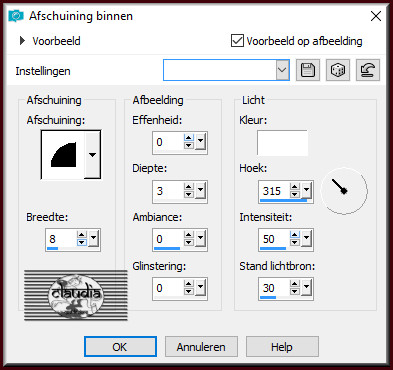This screenshot has height=370, width=393.
Task: Click the Annuleren button
Action: point(201,347)
